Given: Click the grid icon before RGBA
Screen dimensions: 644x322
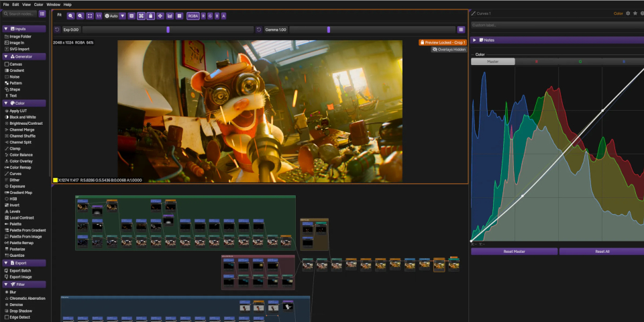Looking at the screenshot, I should (179, 16).
